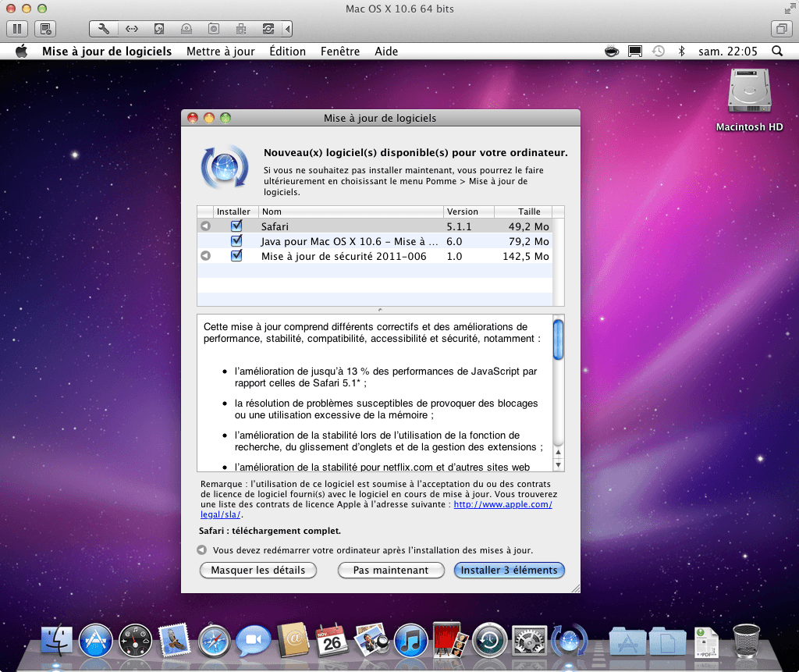Uncheck the Java pour Mac OS X checkbox
Viewport: 799px width, 672px height.
[x=236, y=240]
